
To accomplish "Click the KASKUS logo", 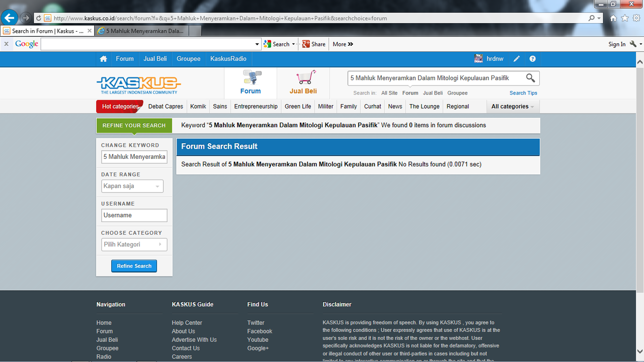I will pos(138,85).
